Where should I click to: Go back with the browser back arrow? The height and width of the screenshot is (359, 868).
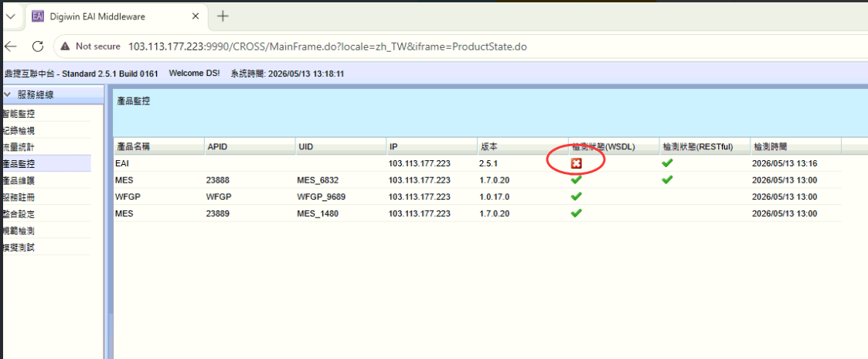click(x=11, y=46)
